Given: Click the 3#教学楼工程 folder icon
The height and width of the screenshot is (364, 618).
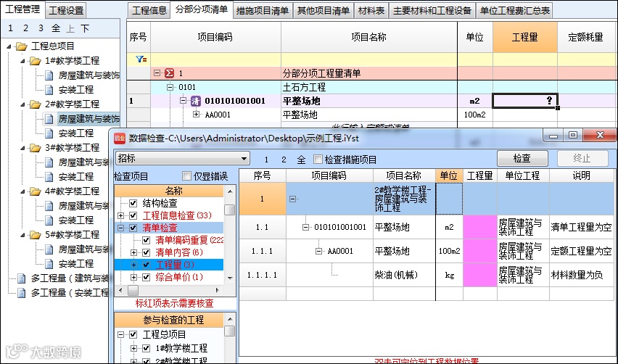Looking at the screenshot, I should tap(36, 148).
